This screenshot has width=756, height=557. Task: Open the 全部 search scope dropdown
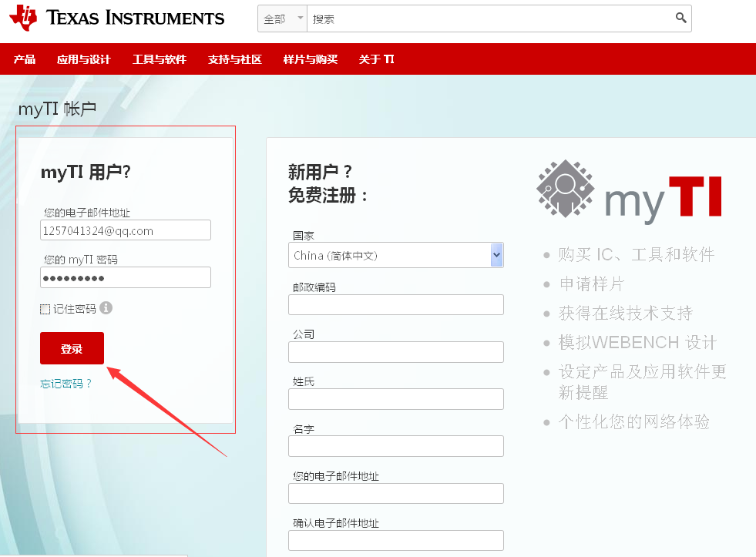[x=281, y=17]
